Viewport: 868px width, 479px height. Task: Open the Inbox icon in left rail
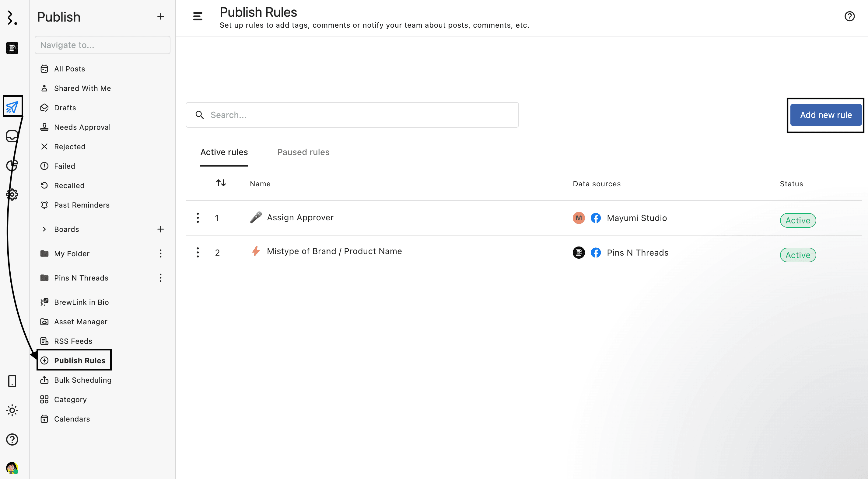click(12, 136)
